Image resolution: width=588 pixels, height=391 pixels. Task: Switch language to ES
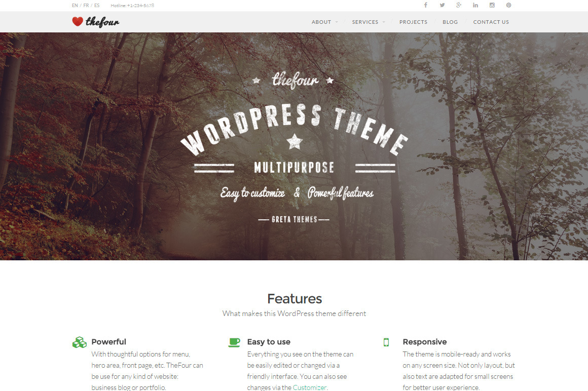point(97,6)
